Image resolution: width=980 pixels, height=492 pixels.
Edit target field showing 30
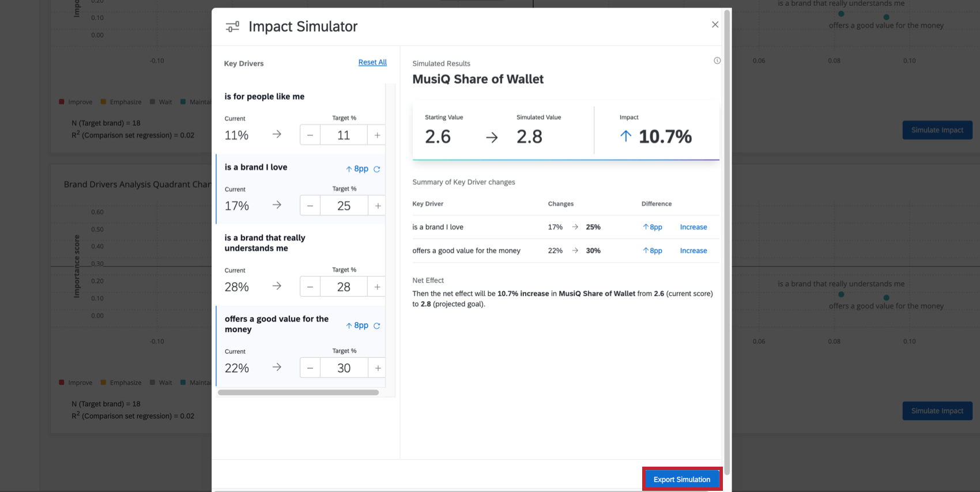point(344,368)
